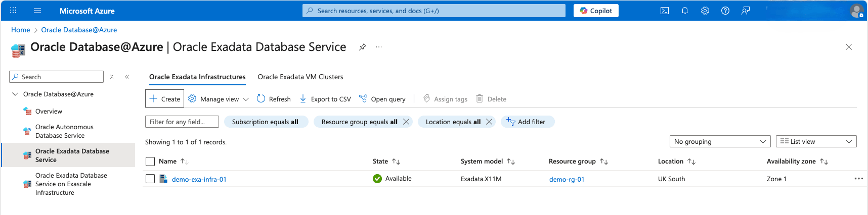Click the Refresh toolbar button
The image size is (868, 215).
tap(274, 99)
